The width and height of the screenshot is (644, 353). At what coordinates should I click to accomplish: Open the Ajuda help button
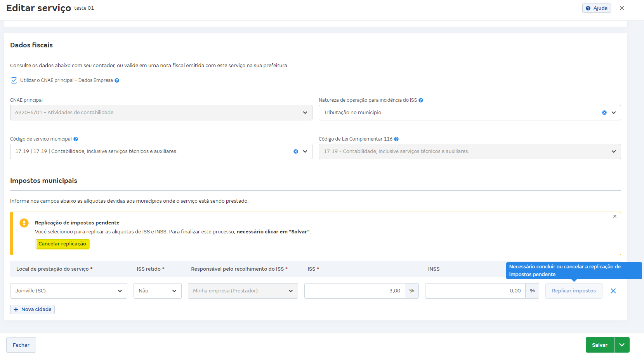tap(596, 8)
